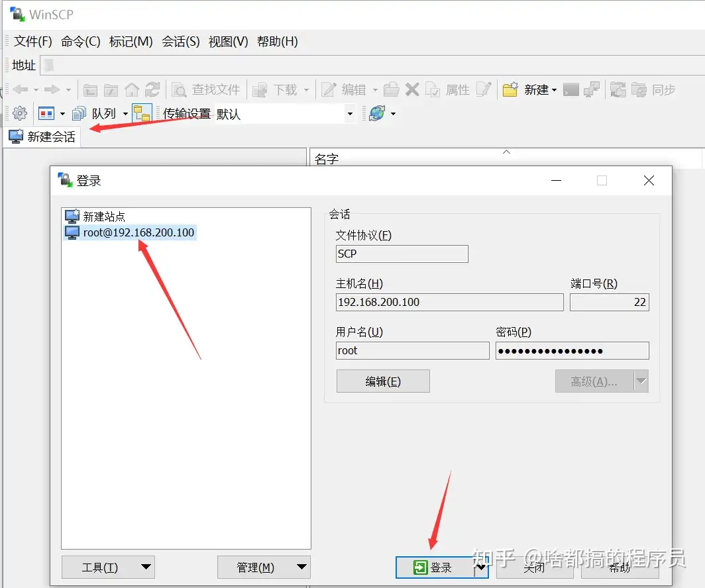Click the open file icon beside 编辑

(x=391, y=90)
